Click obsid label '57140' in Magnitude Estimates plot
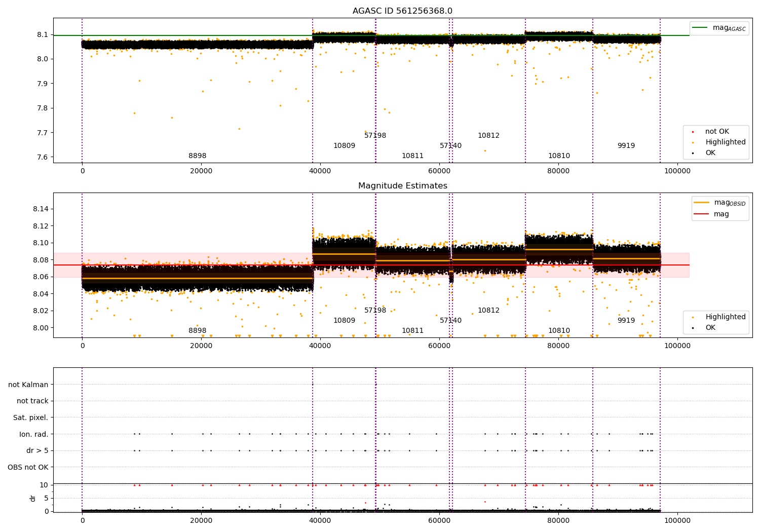760x532 pixels. tap(451, 321)
